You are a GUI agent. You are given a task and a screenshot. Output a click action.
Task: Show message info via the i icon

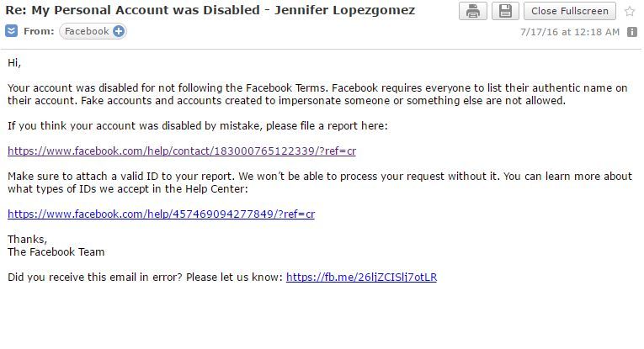tap(632, 32)
